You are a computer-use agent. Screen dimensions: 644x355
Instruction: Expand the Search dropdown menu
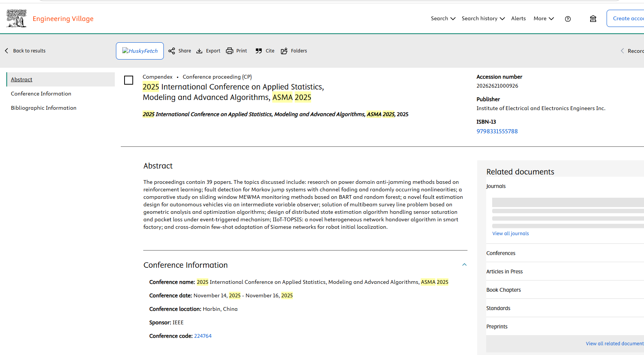(x=443, y=18)
